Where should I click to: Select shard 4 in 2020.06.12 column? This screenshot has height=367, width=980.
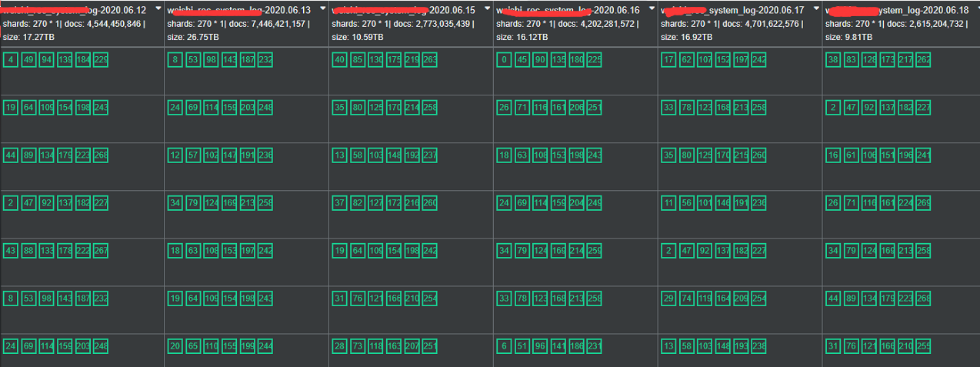(x=11, y=60)
